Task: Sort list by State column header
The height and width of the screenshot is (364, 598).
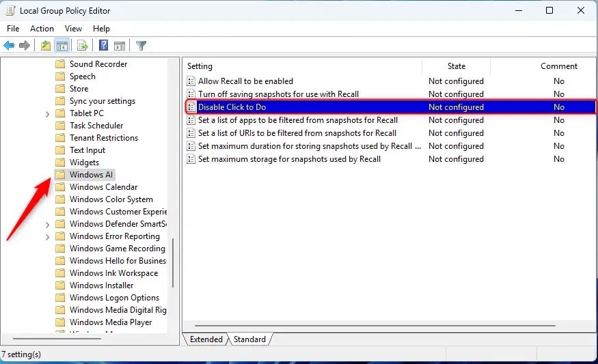Action: [456, 66]
